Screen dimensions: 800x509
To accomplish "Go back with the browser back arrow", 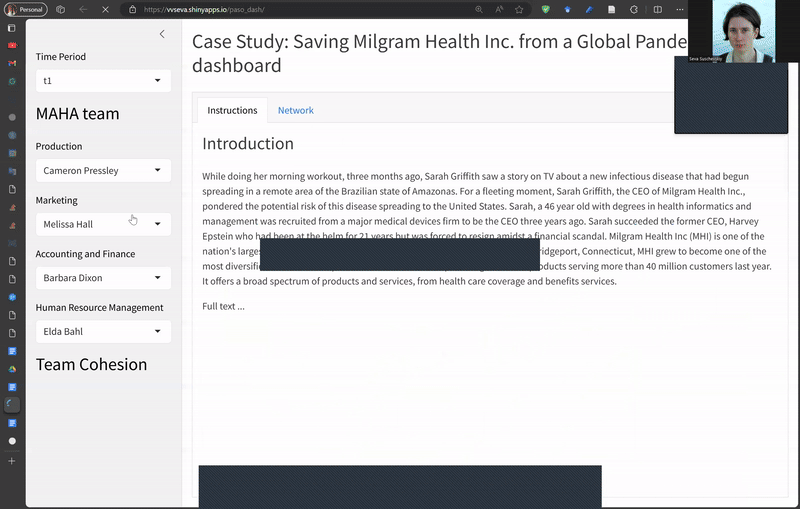I will click(x=83, y=9).
